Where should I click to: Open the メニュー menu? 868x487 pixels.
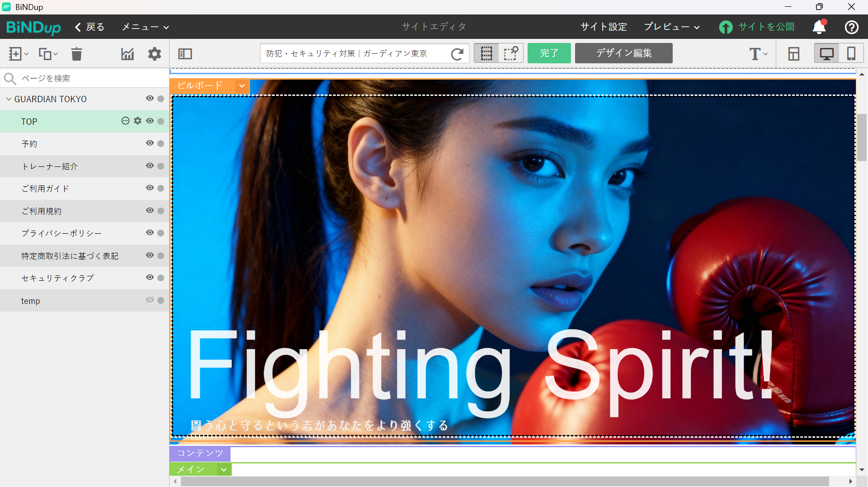coord(145,27)
